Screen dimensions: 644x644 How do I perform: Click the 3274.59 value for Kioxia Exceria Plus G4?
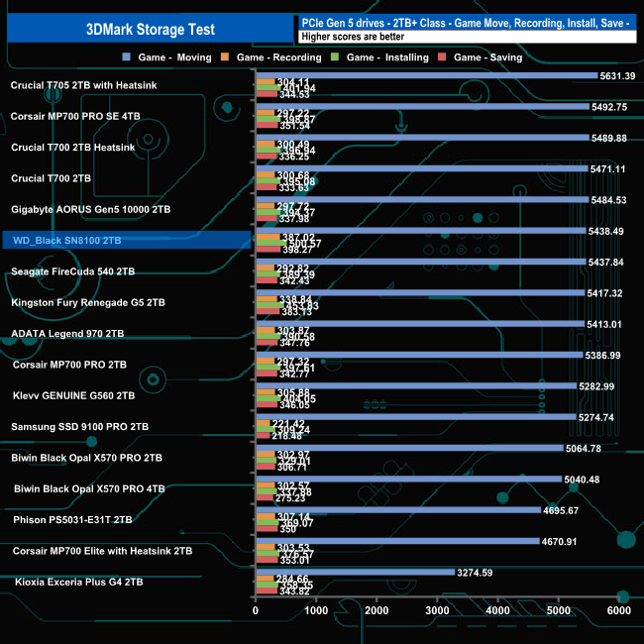(475, 573)
